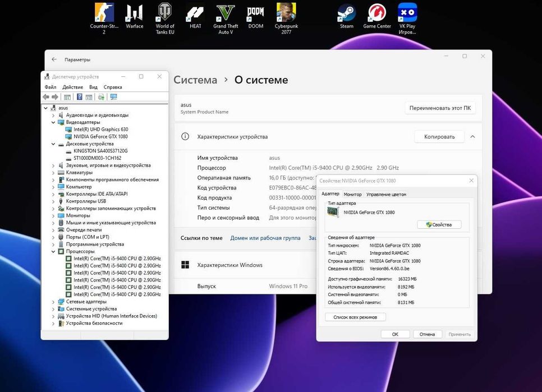Click the scan for hardware changes monitor icon
The height and width of the screenshot is (392, 542).
click(113, 97)
